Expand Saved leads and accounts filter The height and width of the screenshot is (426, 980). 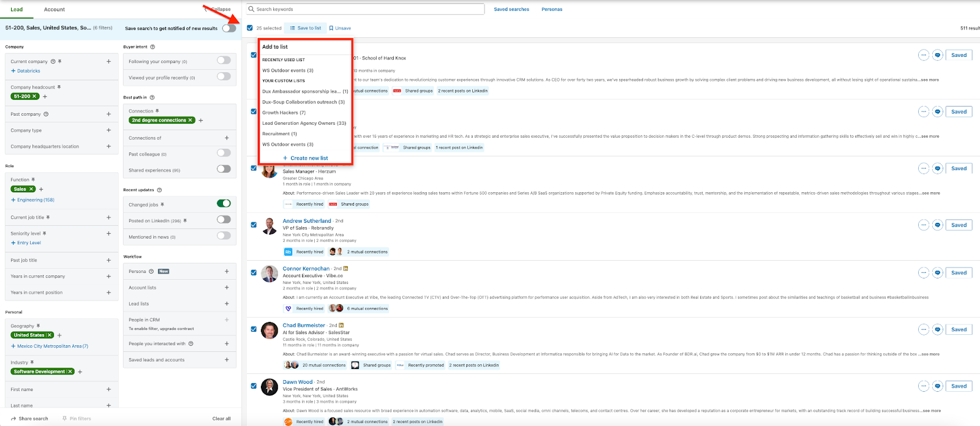pyautogui.click(x=227, y=359)
